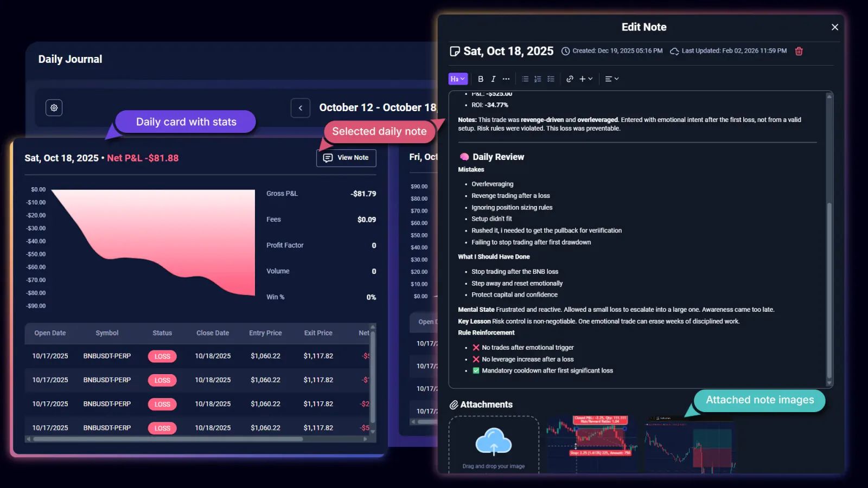Open the H3 heading level dropdown
Screen dimensions: 868x488
point(457,79)
